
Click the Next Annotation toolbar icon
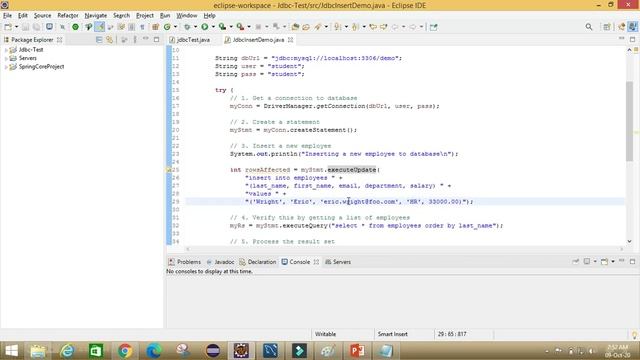338,27
